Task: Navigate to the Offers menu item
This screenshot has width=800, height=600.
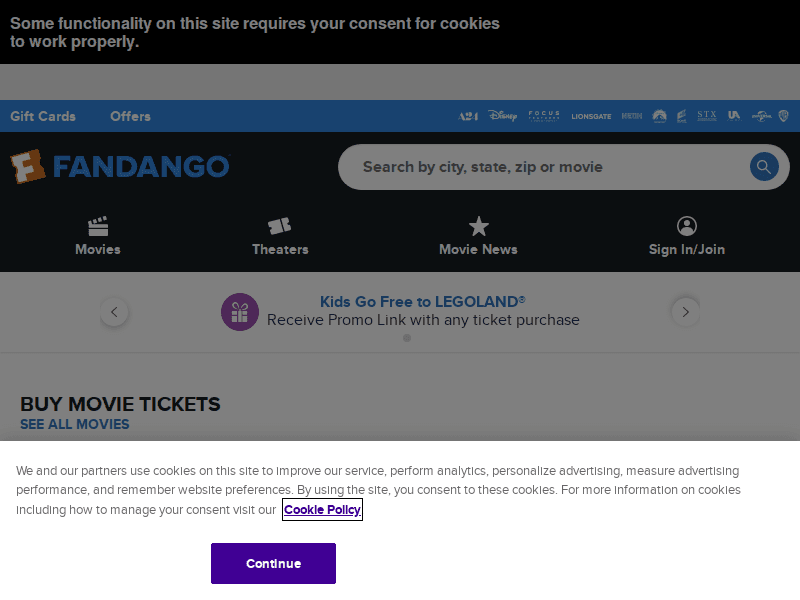Action: (x=130, y=116)
